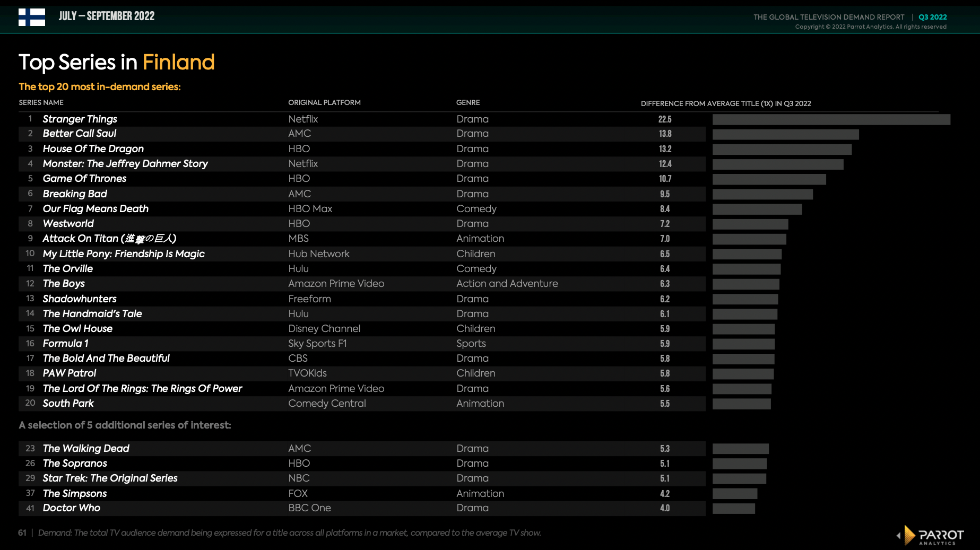This screenshot has height=550, width=980.
Task: Select the 'Disney Channel' platform cell
Action: pyautogui.click(x=324, y=329)
